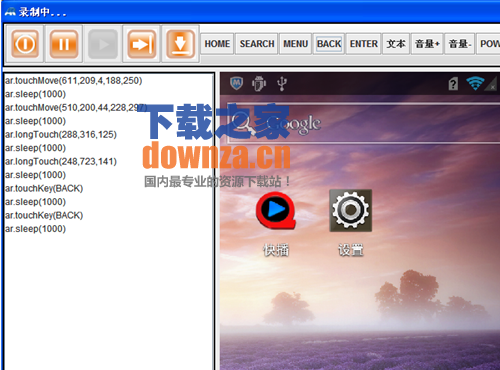Tap the Wi-Fi signal status icon

pos(475,83)
